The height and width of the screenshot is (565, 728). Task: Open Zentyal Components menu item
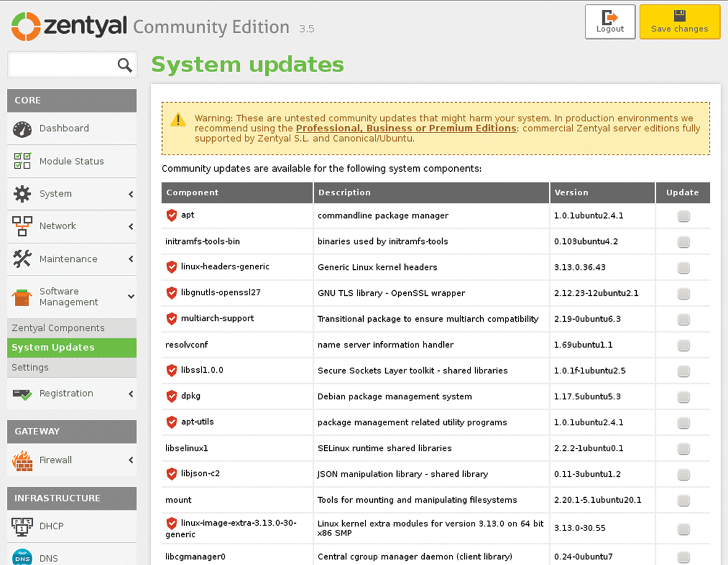pos(58,328)
